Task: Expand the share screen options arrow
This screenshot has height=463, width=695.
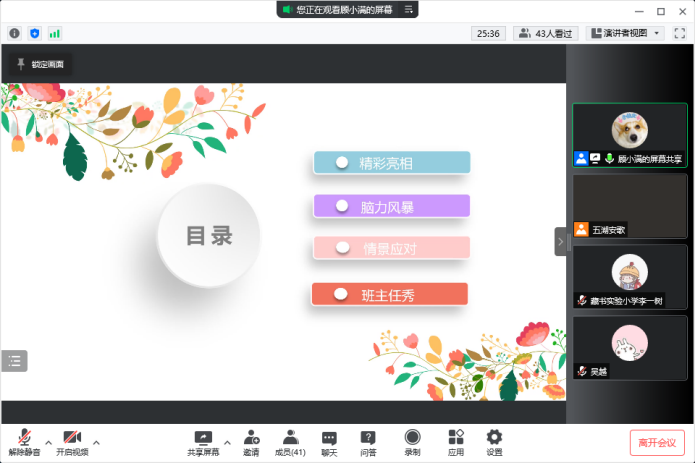Action: pyautogui.click(x=227, y=442)
